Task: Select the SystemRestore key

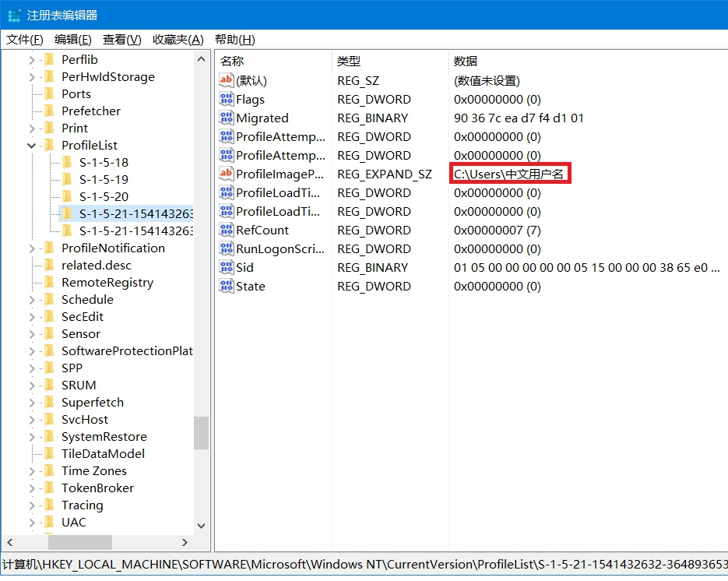Action: click(104, 437)
